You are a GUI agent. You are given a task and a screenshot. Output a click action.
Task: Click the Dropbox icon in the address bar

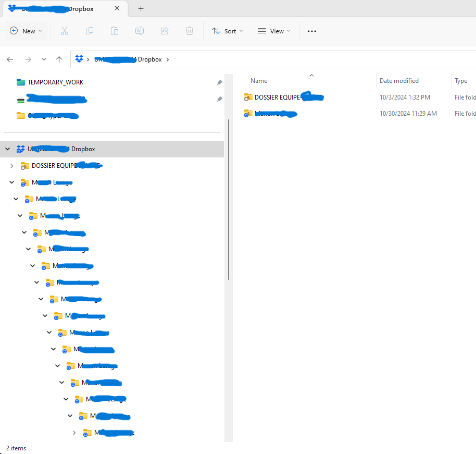78,59
